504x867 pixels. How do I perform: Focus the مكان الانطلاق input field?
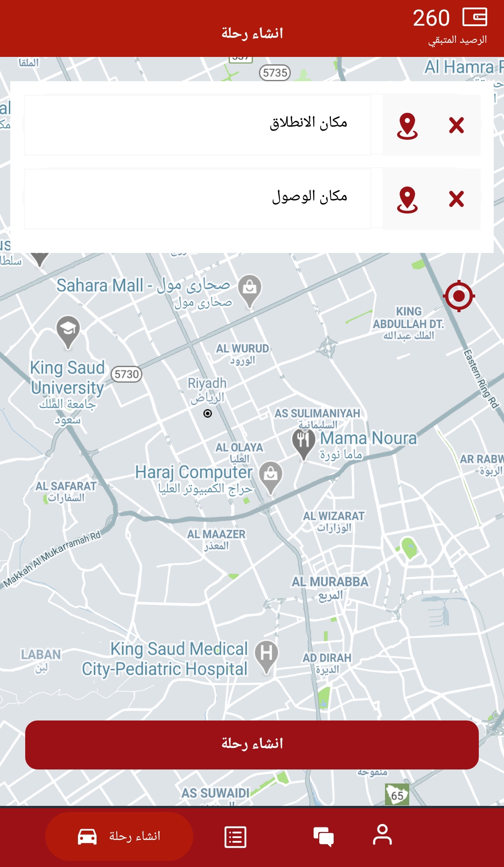coord(197,125)
